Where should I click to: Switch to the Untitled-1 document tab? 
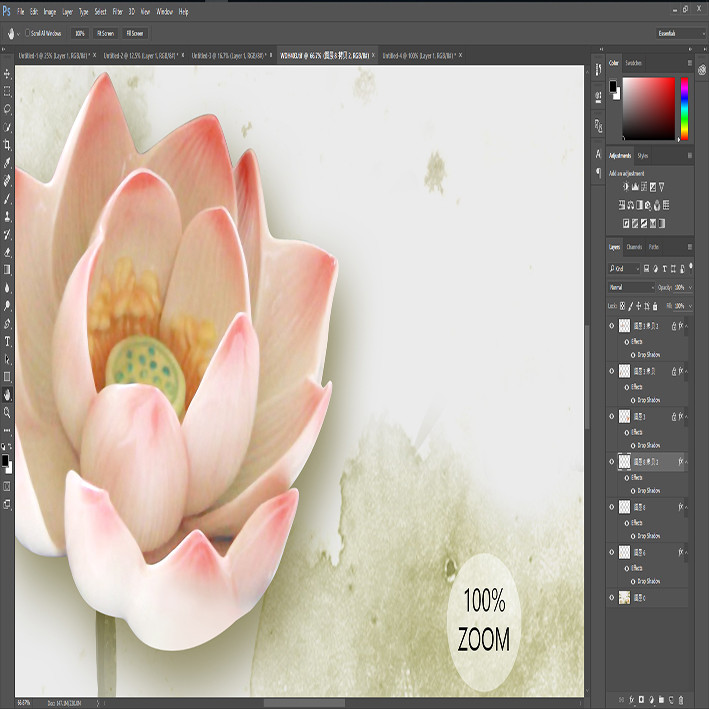coord(54,55)
